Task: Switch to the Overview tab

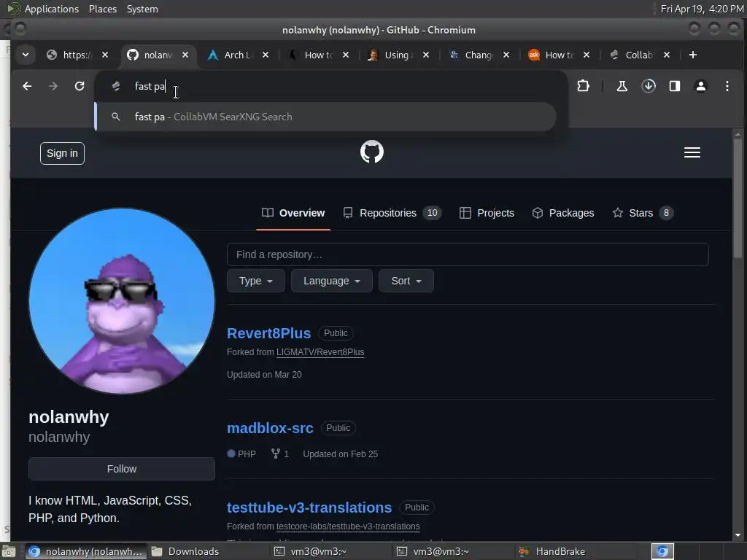Action: tap(293, 213)
